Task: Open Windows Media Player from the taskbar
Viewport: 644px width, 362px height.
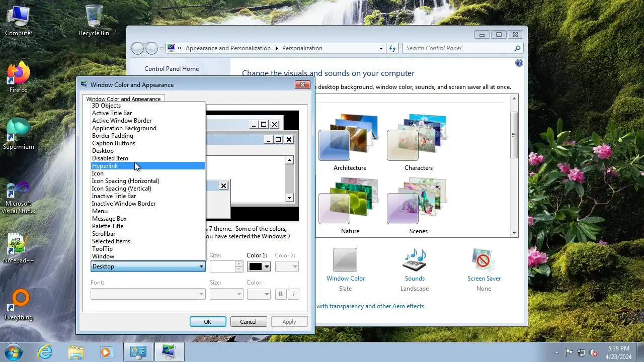Action: [106, 352]
